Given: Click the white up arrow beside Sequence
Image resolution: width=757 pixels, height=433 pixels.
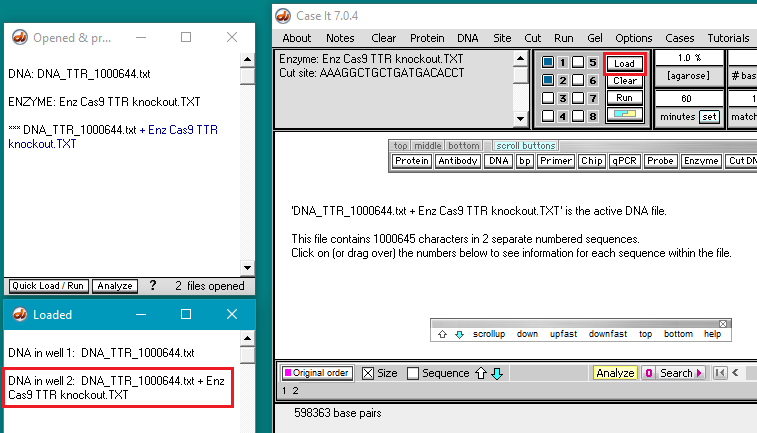Looking at the screenshot, I should 480,373.
